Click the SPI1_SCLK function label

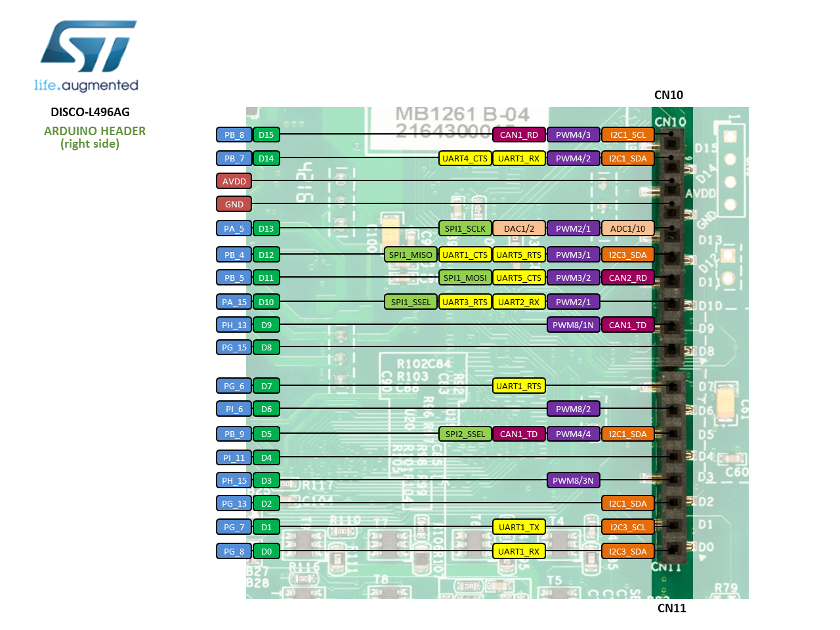coord(465,229)
